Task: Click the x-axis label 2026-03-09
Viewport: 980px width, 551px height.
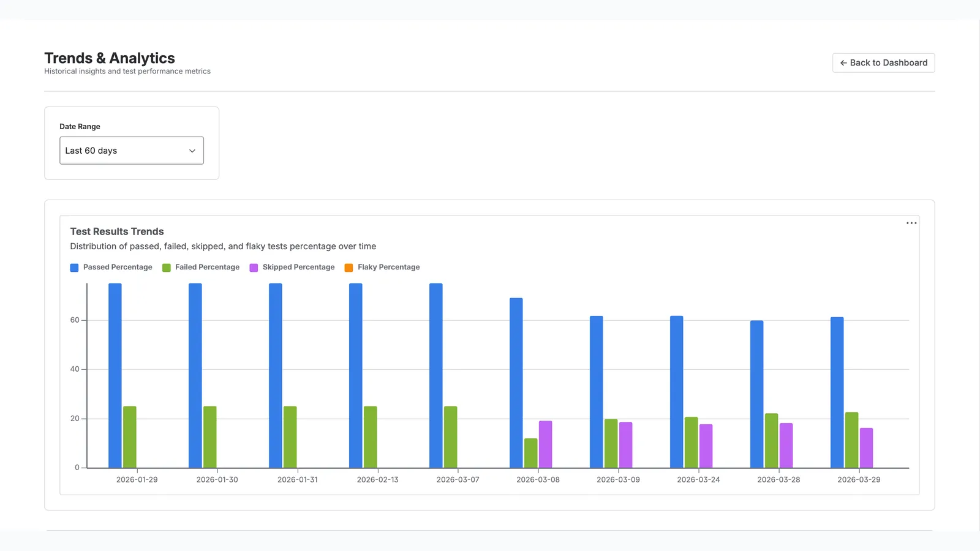Action: click(619, 479)
